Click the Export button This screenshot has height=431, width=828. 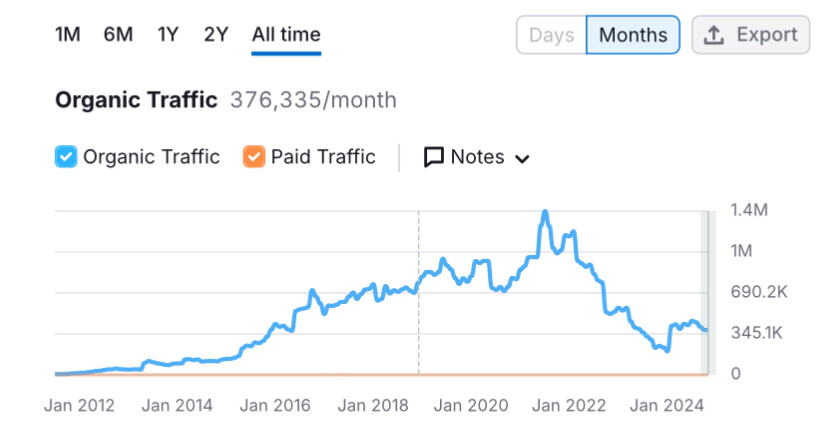click(x=750, y=35)
